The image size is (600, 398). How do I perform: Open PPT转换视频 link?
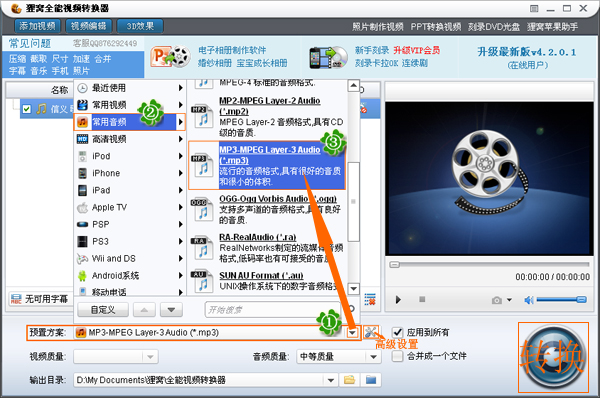click(x=436, y=27)
